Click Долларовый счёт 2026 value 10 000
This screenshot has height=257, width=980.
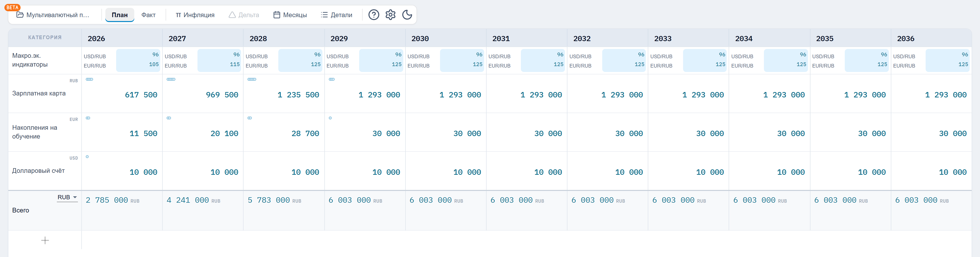[x=143, y=172]
